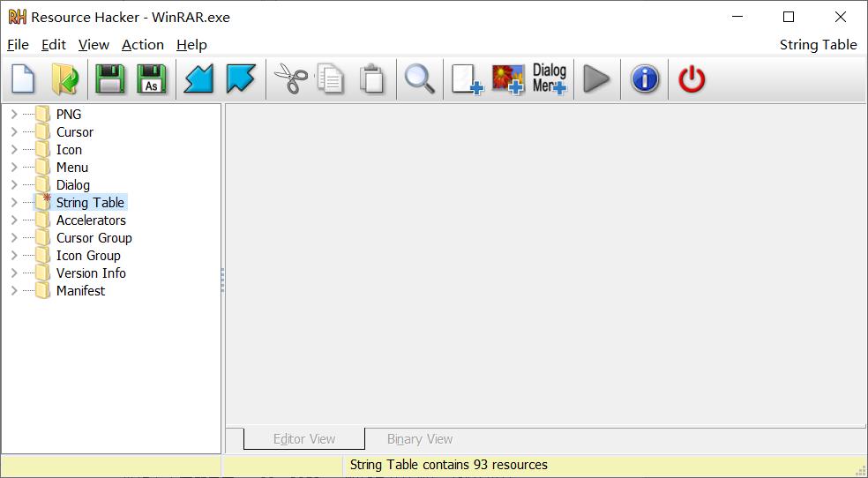Click the PNG folder icon
868x478 pixels.
click(42, 115)
